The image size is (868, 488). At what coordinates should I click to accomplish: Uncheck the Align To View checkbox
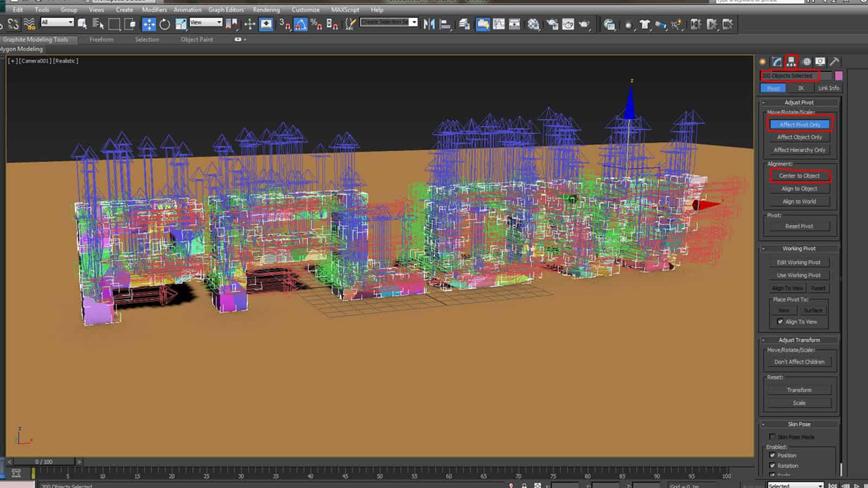(780, 322)
